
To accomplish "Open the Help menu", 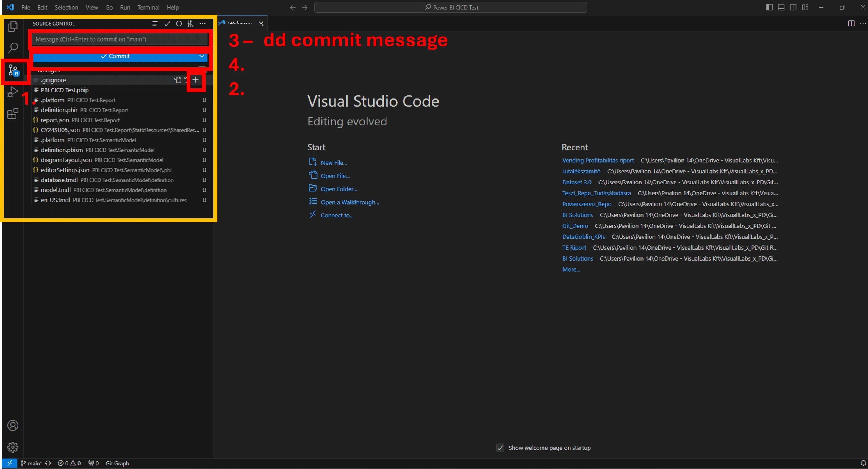I will [x=173, y=7].
